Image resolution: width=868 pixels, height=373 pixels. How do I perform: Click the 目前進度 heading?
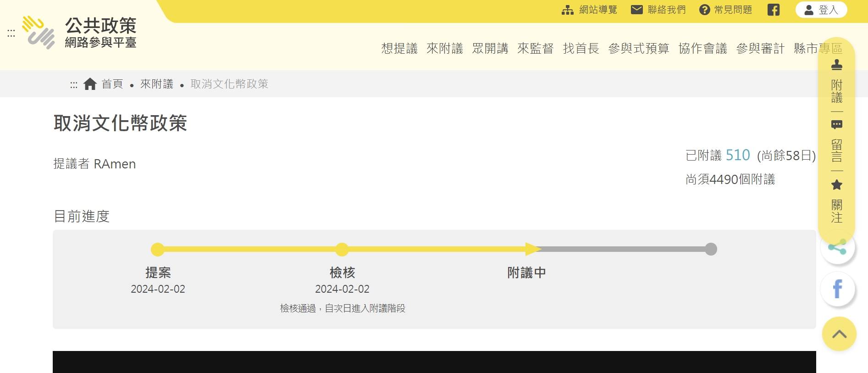[82, 216]
